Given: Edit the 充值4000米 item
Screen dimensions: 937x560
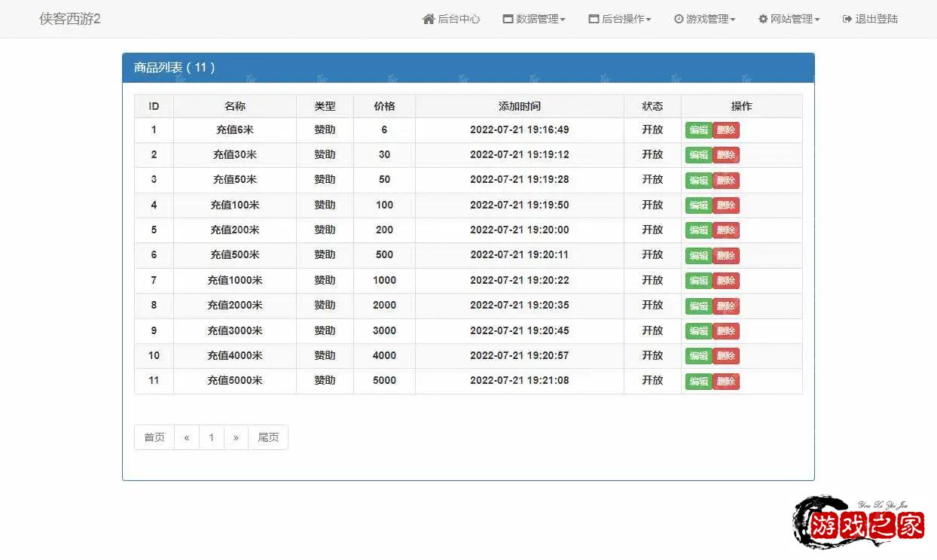Looking at the screenshot, I should pyautogui.click(x=699, y=356).
